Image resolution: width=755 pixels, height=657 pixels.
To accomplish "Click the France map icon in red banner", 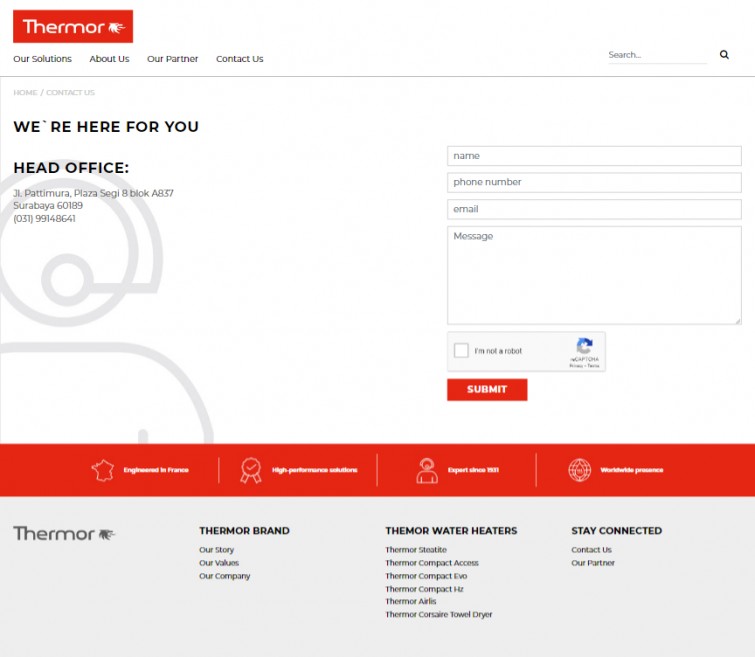I will coord(103,470).
